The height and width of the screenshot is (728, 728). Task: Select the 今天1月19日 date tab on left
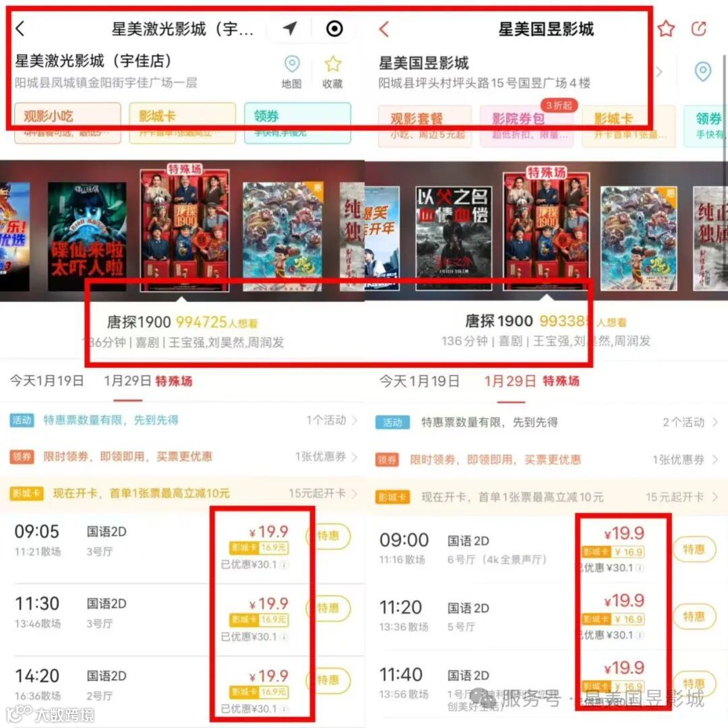coord(47,381)
